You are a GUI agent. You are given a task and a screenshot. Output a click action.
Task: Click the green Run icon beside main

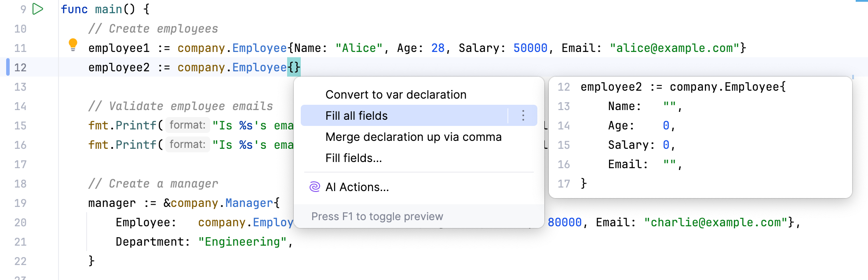pyautogui.click(x=38, y=9)
